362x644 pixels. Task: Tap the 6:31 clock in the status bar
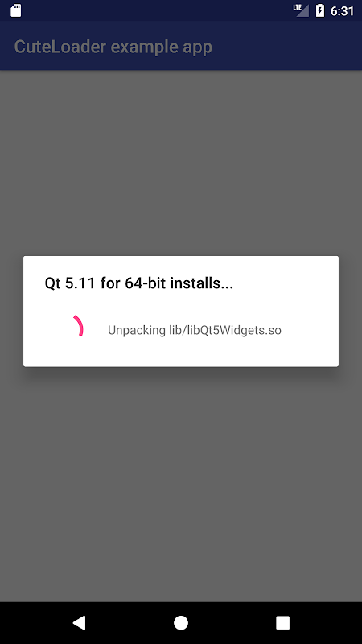click(x=342, y=11)
